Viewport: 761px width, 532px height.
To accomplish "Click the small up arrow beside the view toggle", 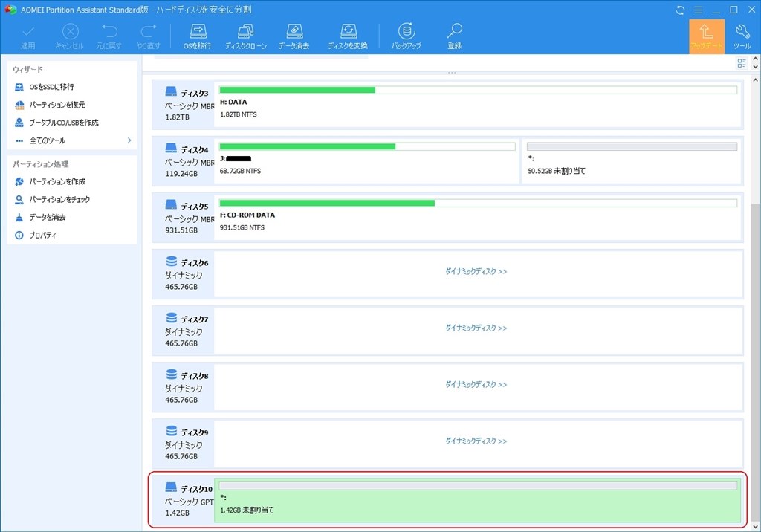I will 755,59.
